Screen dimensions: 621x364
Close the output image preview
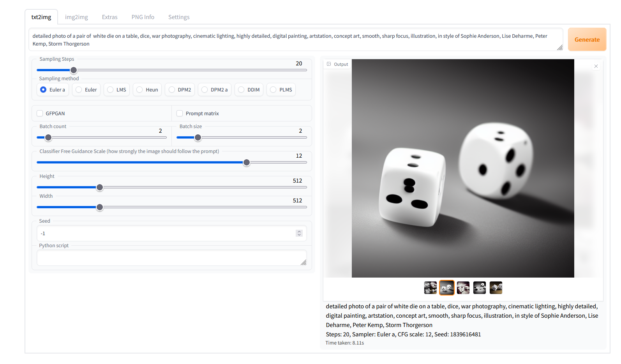596,66
